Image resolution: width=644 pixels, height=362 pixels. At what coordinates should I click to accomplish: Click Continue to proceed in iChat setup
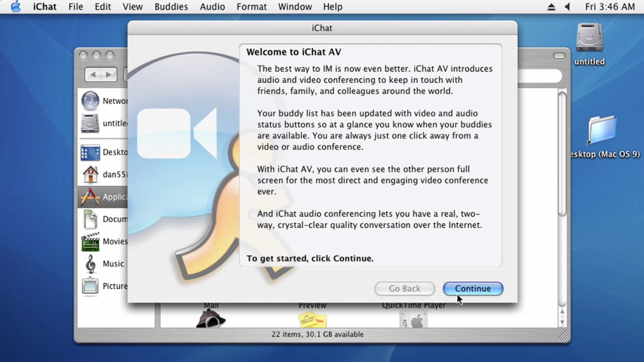(x=472, y=288)
